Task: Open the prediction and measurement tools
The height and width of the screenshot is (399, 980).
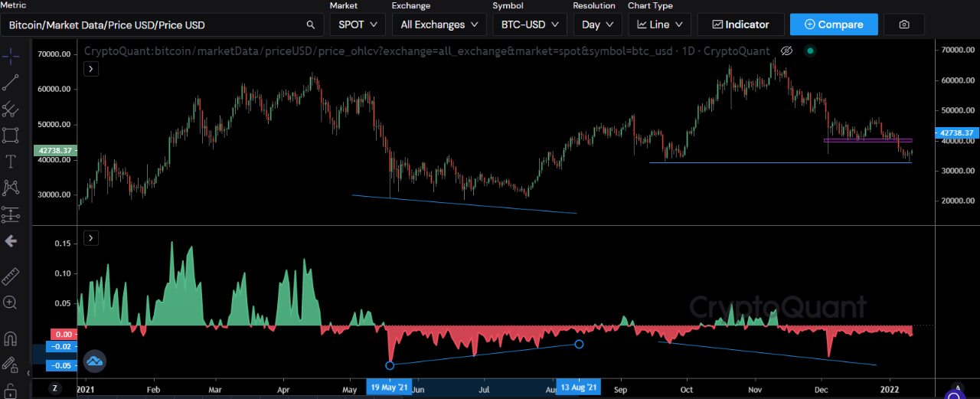Action: tap(11, 214)
